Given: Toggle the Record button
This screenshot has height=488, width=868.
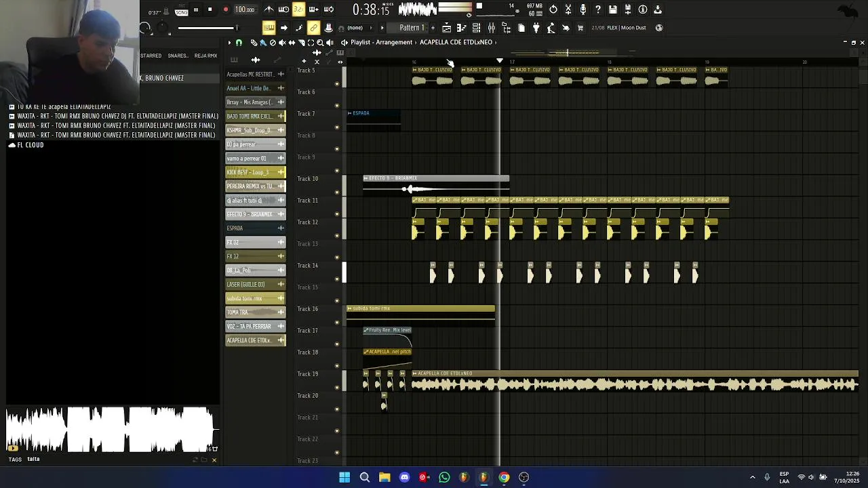Looking at the screenshot, I should click(x=226, y=9).
